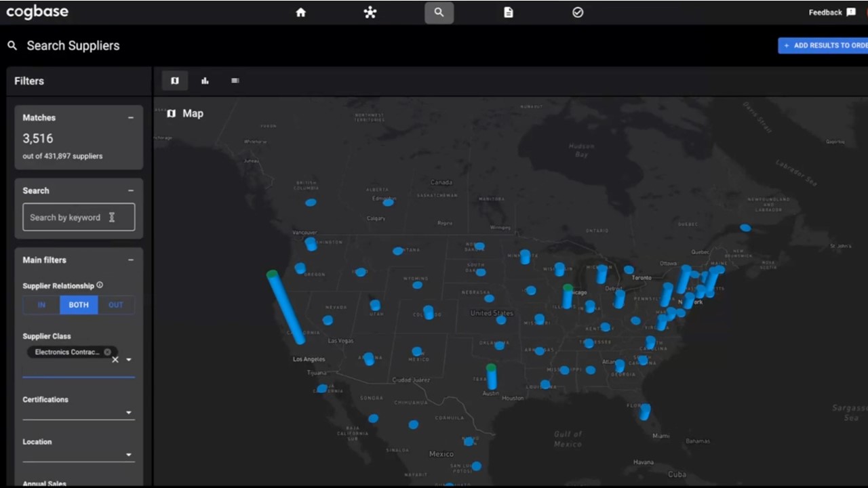Viewport: 868px width, 488px height.
Task: Expand the Location dropdown
Action: 128,455
